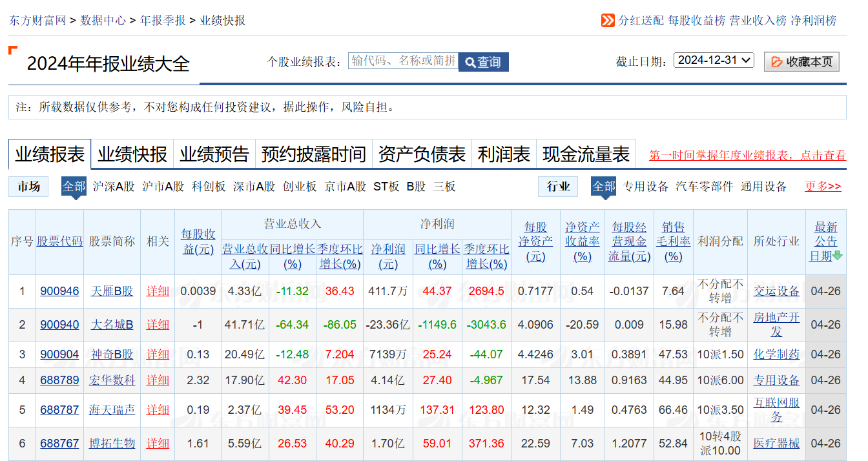868x461 pixels.
Task: Select the 现金流量表 tab
Action: (x=585, y=155)
